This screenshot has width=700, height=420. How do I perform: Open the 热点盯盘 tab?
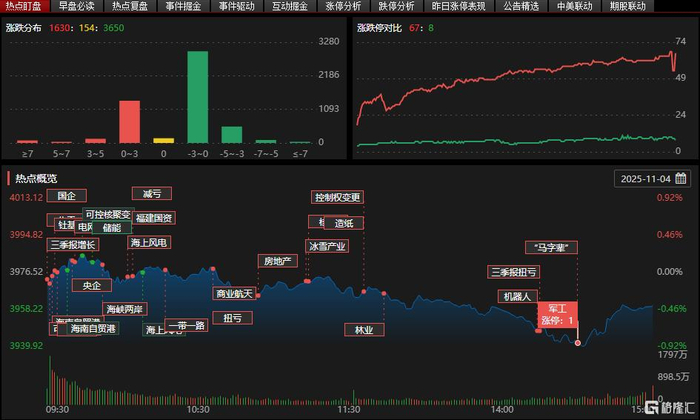[24, 6]
